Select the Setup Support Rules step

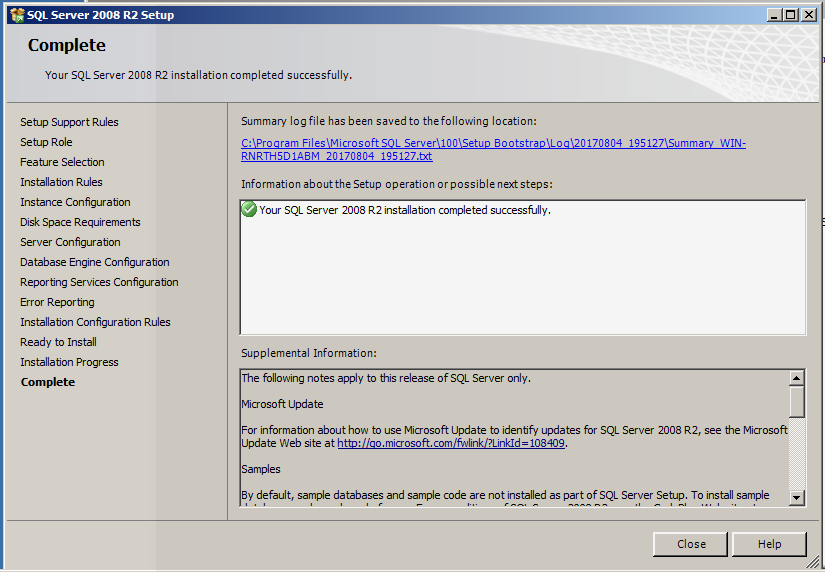69,122
